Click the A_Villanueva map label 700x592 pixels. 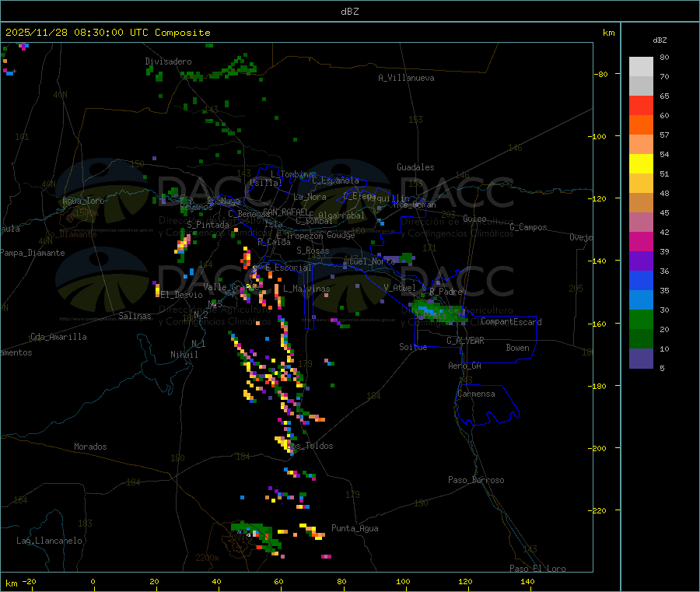point(406,78)
